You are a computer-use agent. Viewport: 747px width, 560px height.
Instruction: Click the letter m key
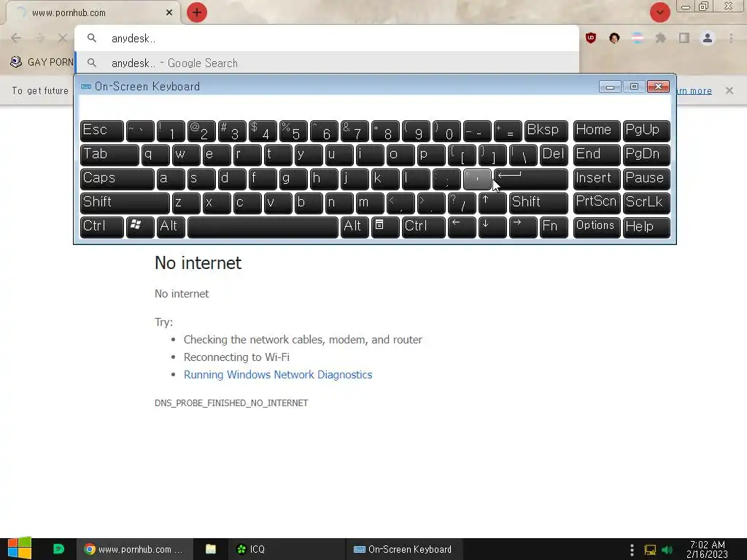click(370, 203)
